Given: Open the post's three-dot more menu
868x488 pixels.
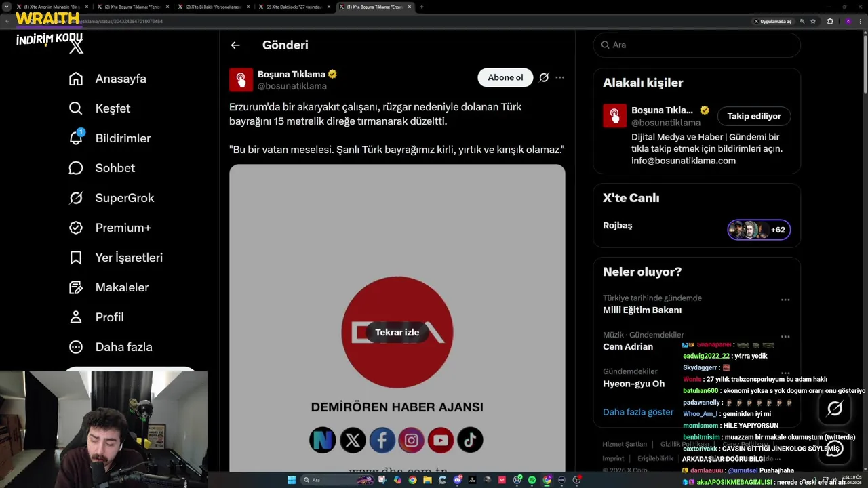Looking at the screenshot, I should [x=559, y=77].
